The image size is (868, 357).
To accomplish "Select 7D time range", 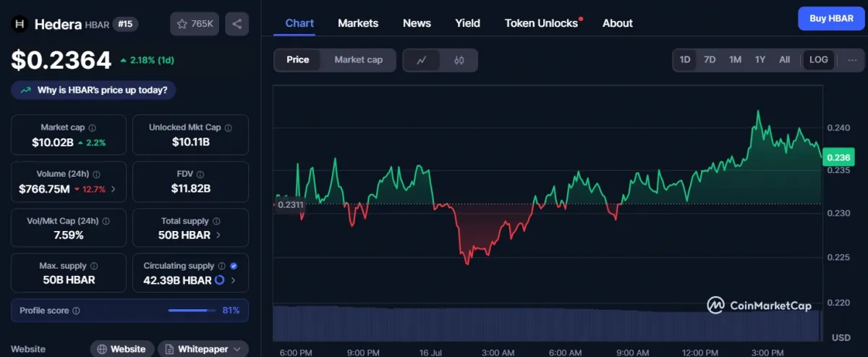I will [710, 60].
